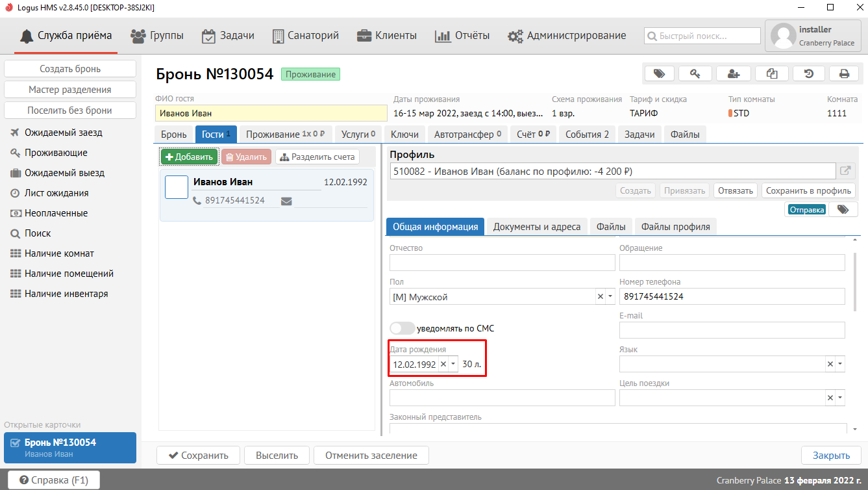Click the add guest user icon

coord(734,73)
